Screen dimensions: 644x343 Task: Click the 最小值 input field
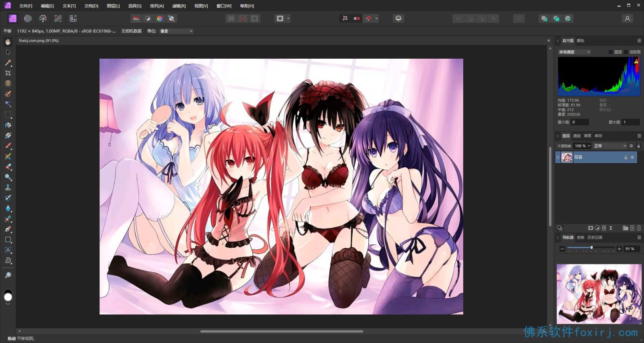(580, 122)
